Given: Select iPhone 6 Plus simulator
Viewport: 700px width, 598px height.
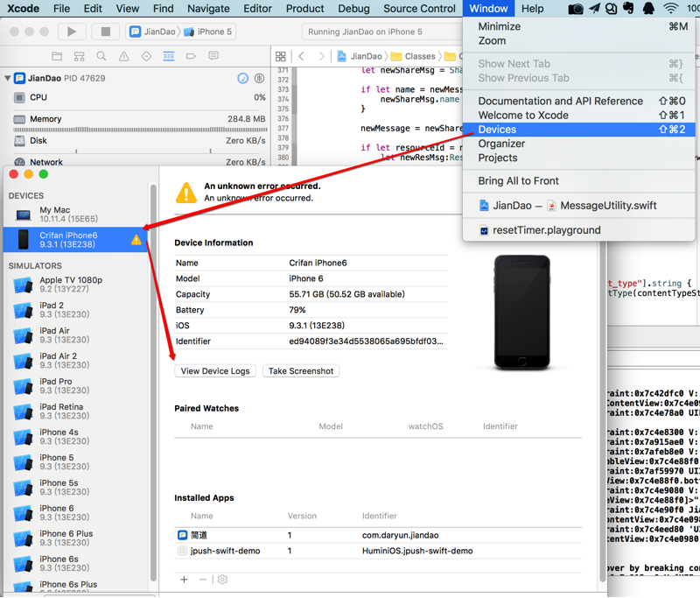Looking at the screenshot, I should (x=76, y=538).
